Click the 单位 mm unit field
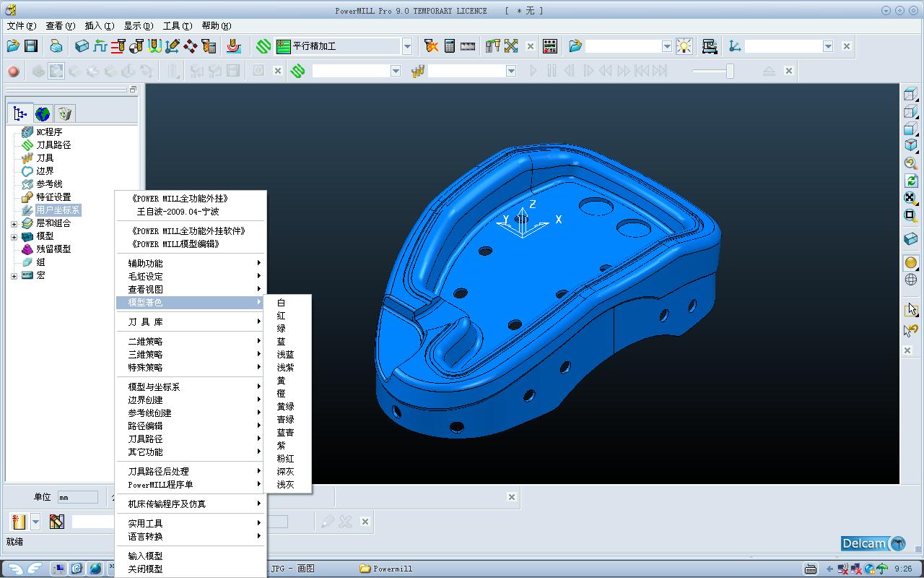Image resolution: width=924 pixels, height=578 pixels. click(77, 497)
